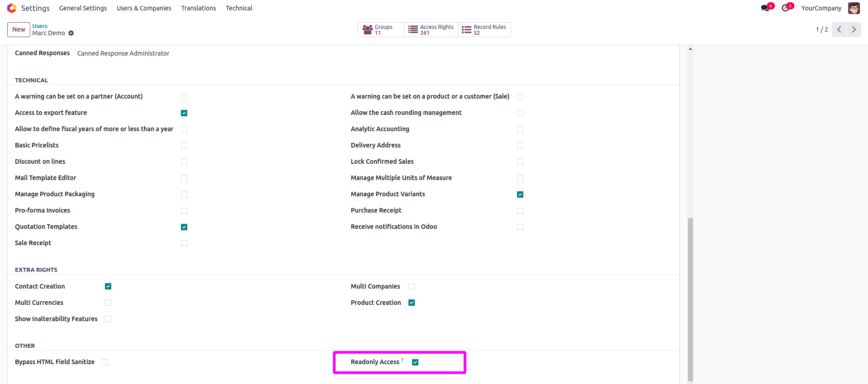Open the activities clock icon
Viewport: 868px width, 384px height.
coord(785,8)
